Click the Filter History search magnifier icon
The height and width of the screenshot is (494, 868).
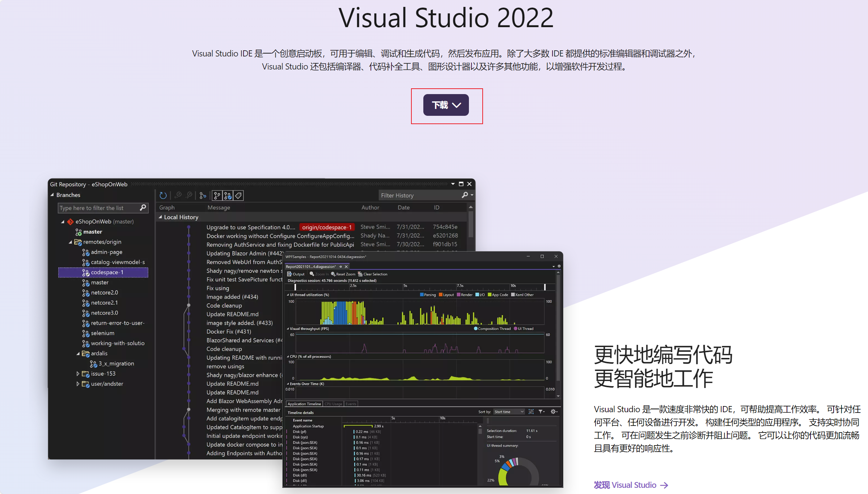coord(465,195)
